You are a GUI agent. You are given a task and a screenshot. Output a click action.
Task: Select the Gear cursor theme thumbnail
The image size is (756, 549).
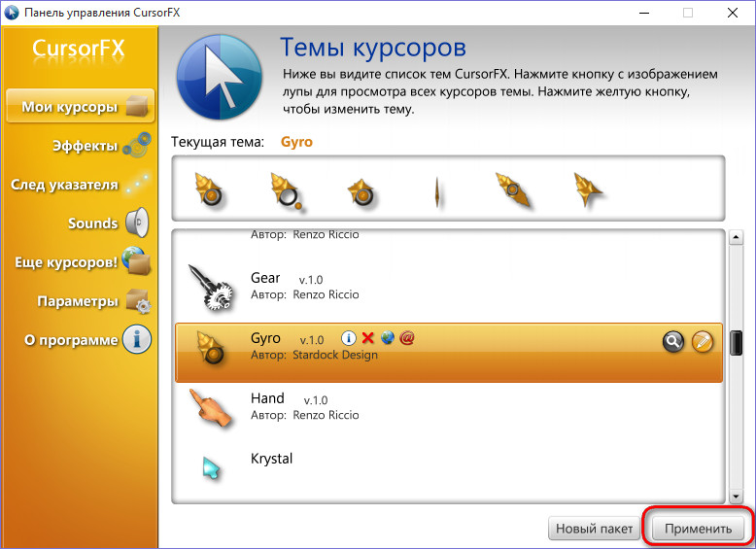(211, 288)
